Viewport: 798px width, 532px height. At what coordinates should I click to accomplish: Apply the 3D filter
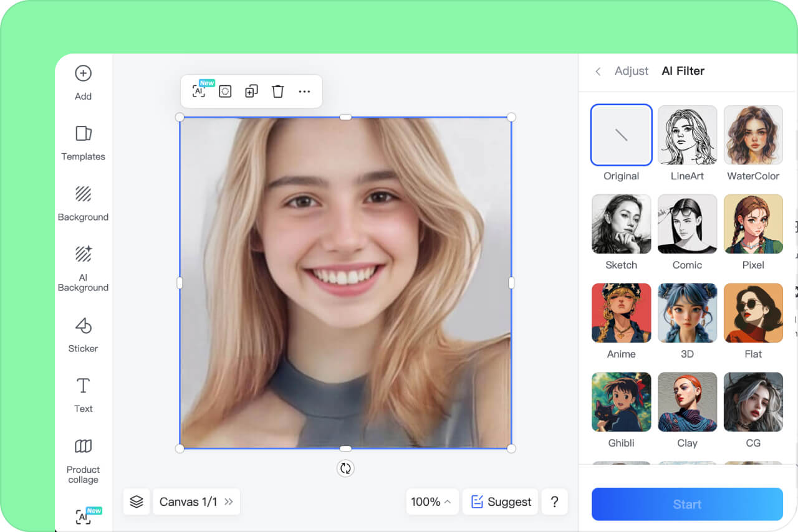click(687, 313)
